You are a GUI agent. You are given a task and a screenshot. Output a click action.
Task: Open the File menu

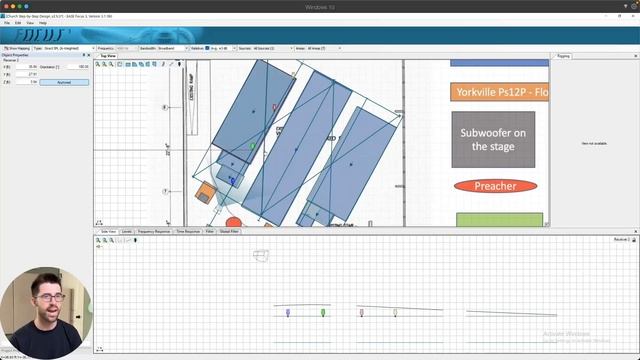pos(7,23)
